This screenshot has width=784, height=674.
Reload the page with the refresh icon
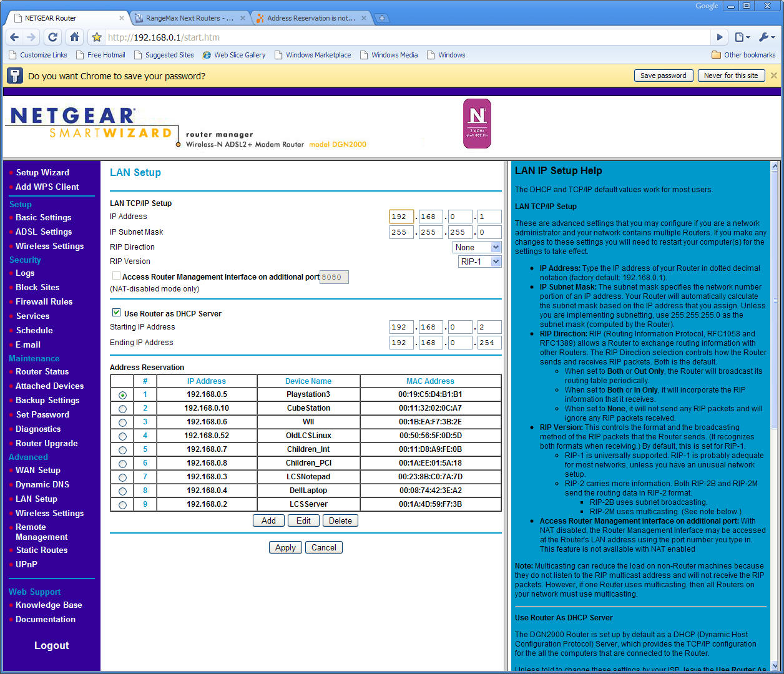pyautogui.click(x=52, y=37)
